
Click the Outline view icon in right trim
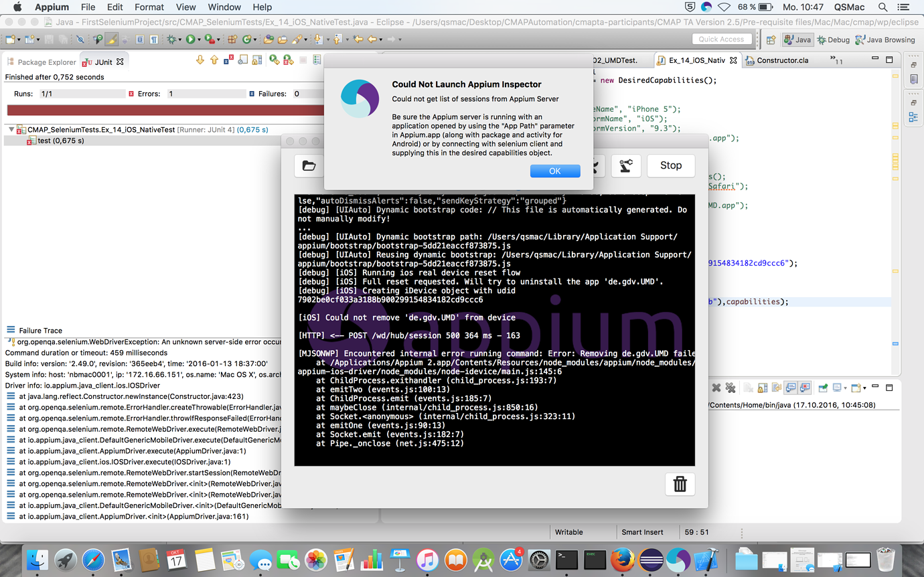tap(913, 118)
